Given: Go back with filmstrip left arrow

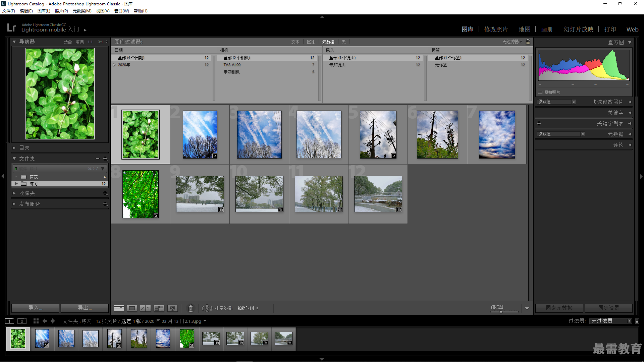Looking at the screenshot, I should tap(45, 321).
